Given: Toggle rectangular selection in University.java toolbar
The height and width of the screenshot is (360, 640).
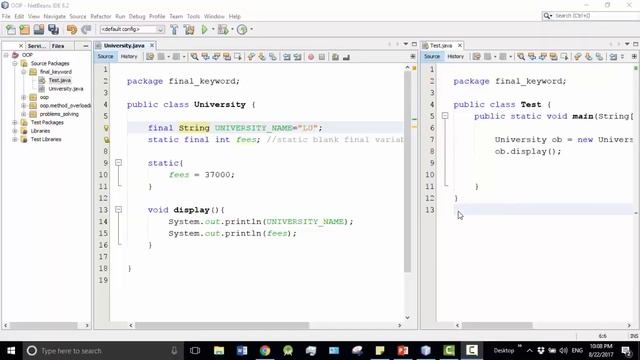Looking at the screenshot, I should (238, 57).
